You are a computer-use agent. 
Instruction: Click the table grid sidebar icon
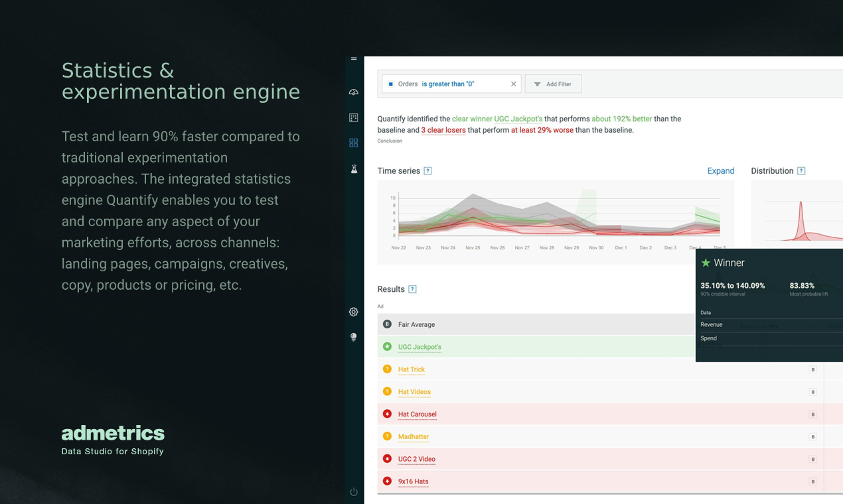tap(354, 117)
